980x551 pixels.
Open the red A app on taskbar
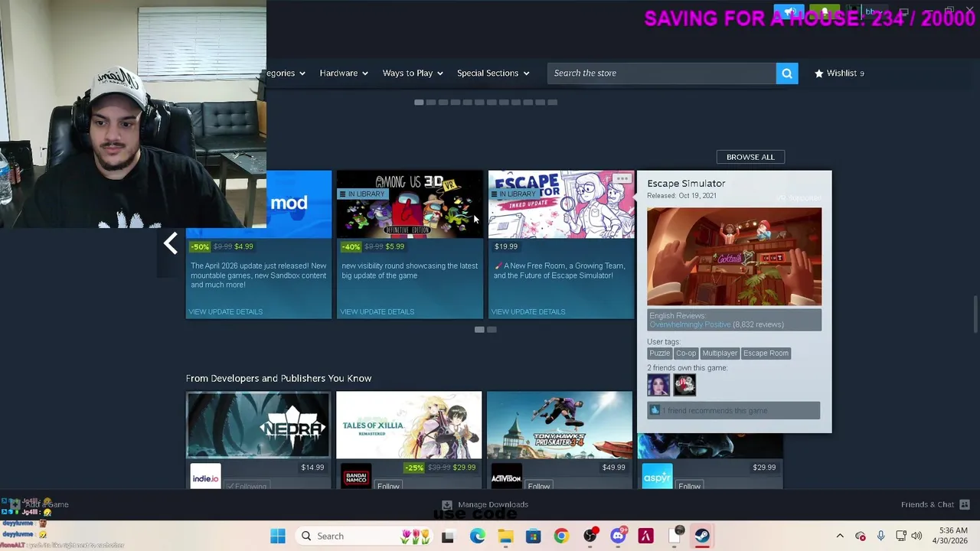click(x=645, y=536)
